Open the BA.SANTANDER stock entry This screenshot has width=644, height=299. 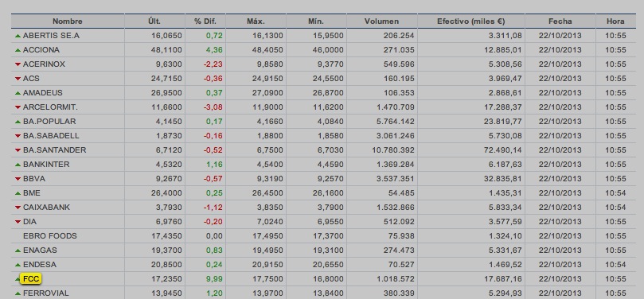pyautogui.click(x=55, y=150)
